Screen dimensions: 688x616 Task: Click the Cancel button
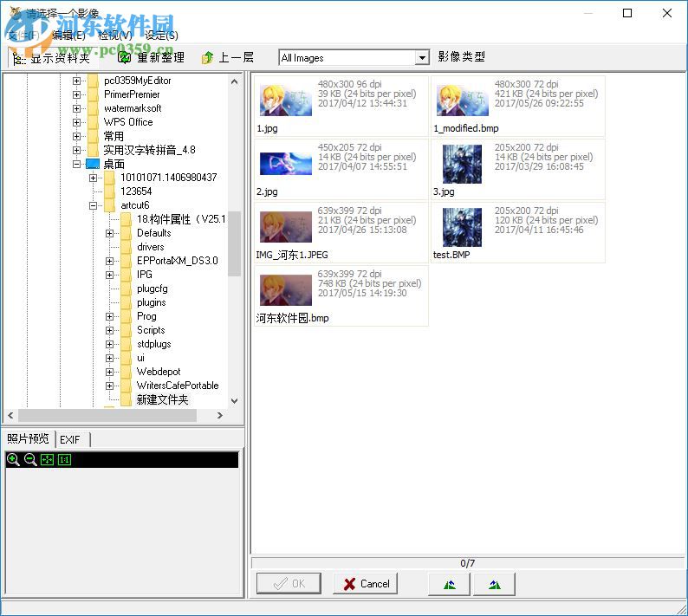tap(365, 584)
